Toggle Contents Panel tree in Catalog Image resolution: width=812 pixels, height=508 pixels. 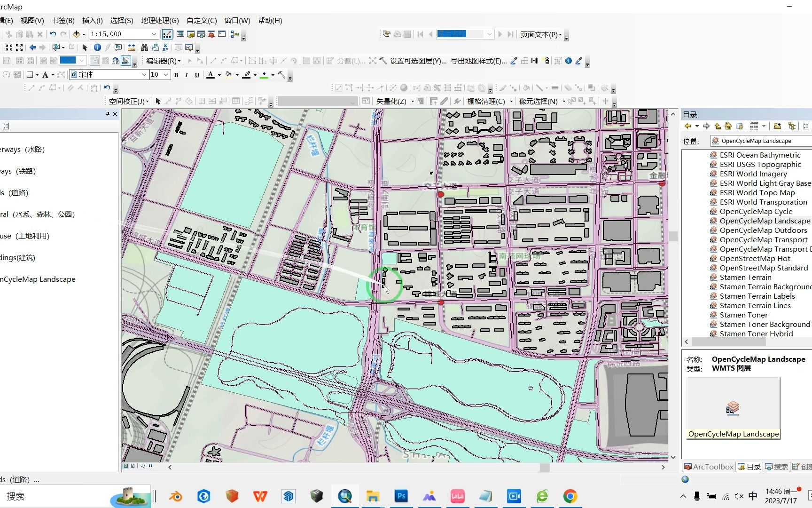[x=792, y=126]
